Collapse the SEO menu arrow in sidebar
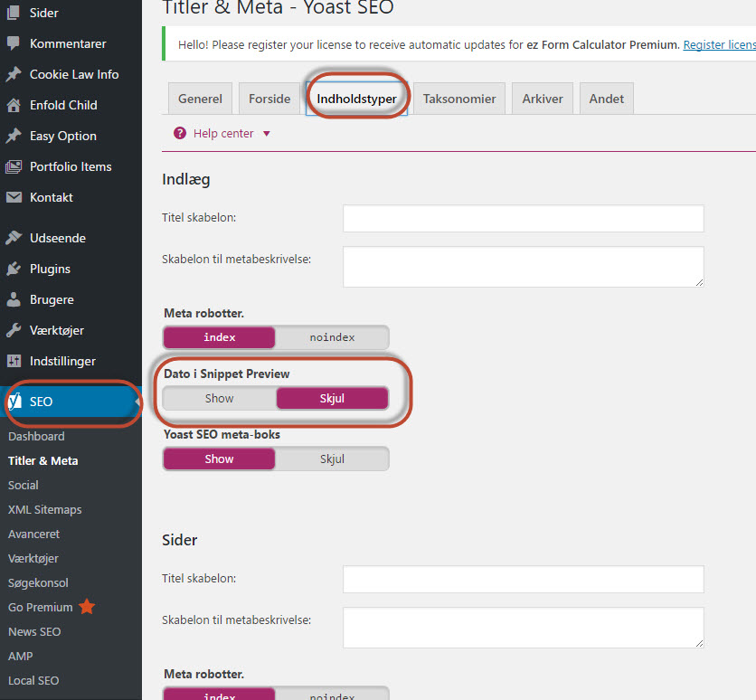This screenshot has width=756, height=700. [137, 402]
